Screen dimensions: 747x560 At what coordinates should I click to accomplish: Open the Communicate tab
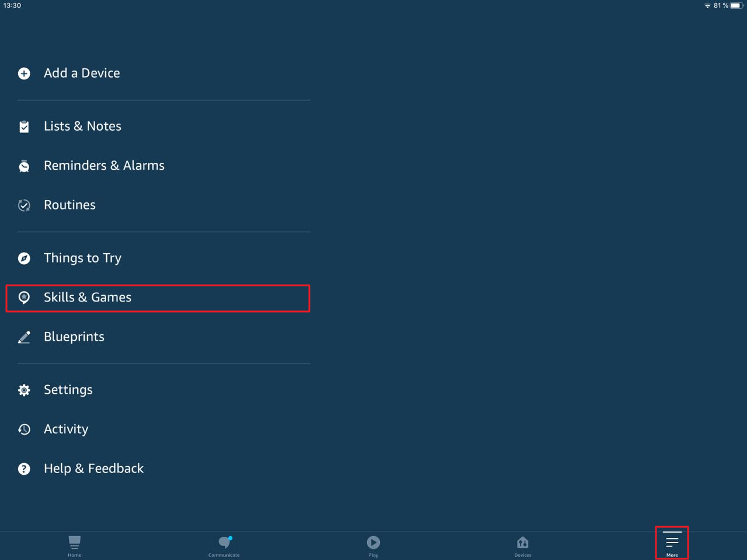click(x=224, y=545)
